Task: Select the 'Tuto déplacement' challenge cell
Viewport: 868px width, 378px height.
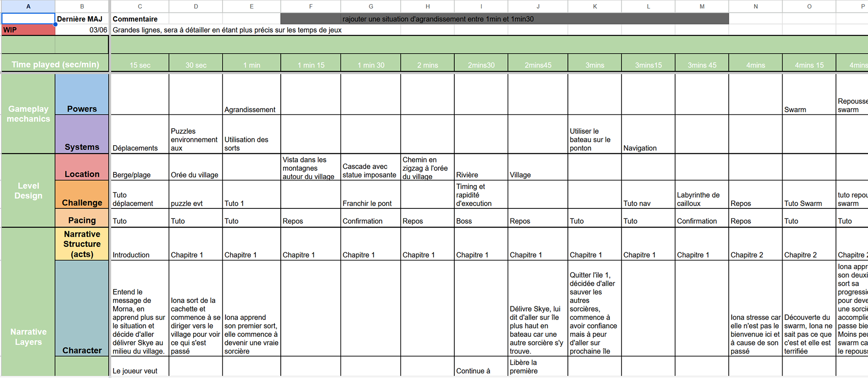Action: click(140, 194)
